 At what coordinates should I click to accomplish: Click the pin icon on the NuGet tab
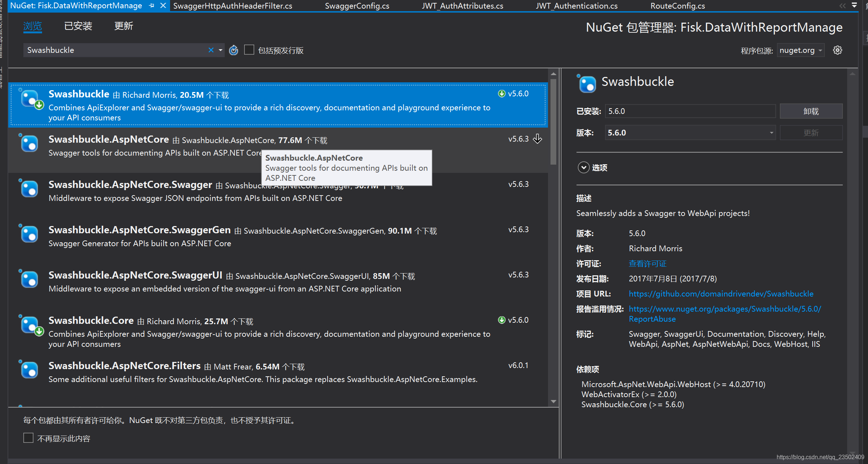(152, 5)
